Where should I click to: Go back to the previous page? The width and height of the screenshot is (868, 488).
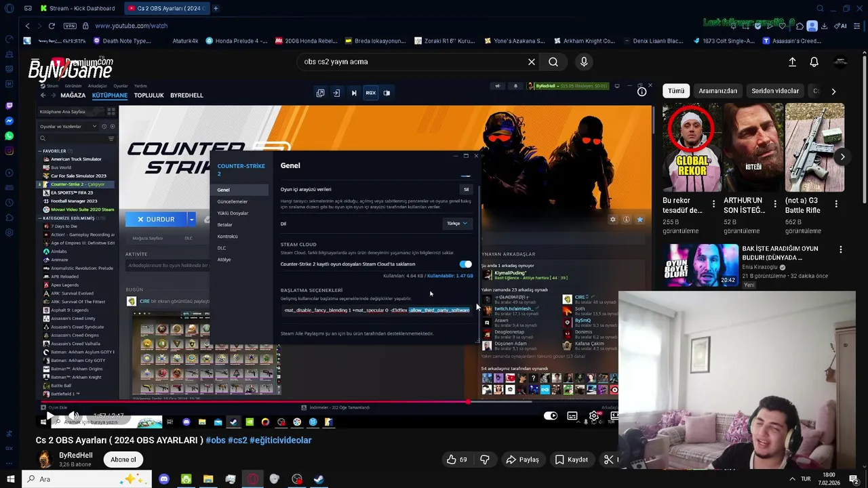(x=27, y=26)
